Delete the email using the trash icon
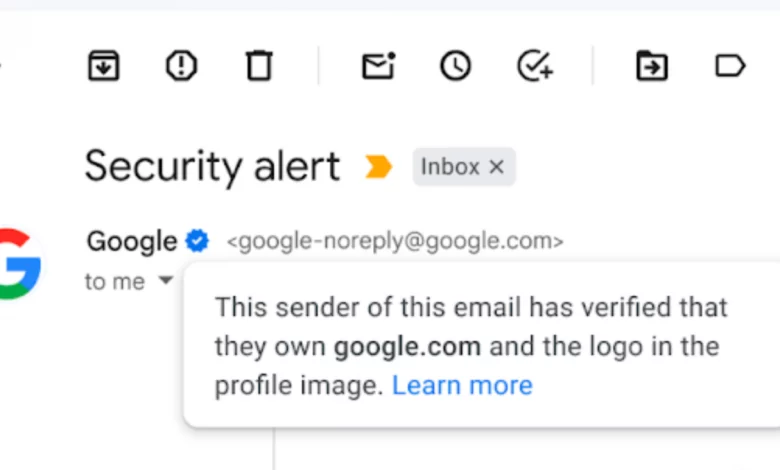The width and height of the screenshot is (780, 470). coord(259,65)
